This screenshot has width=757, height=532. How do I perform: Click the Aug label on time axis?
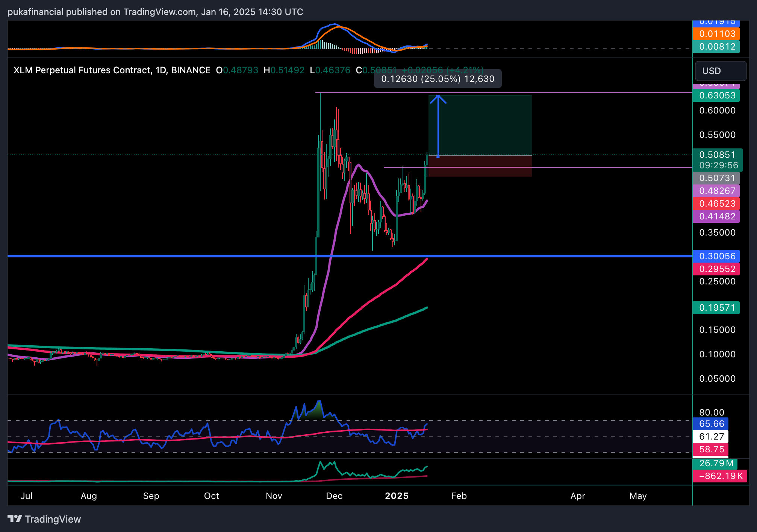[89, 496]
